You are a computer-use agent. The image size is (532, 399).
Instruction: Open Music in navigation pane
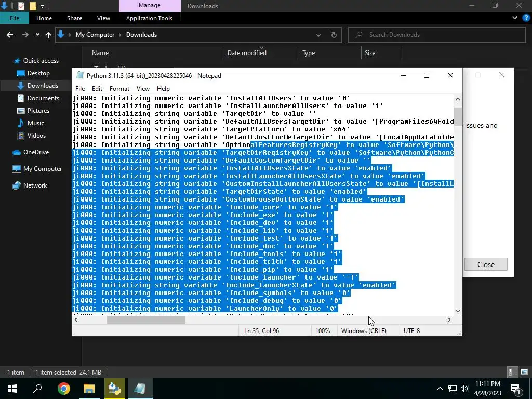[36, 123]
